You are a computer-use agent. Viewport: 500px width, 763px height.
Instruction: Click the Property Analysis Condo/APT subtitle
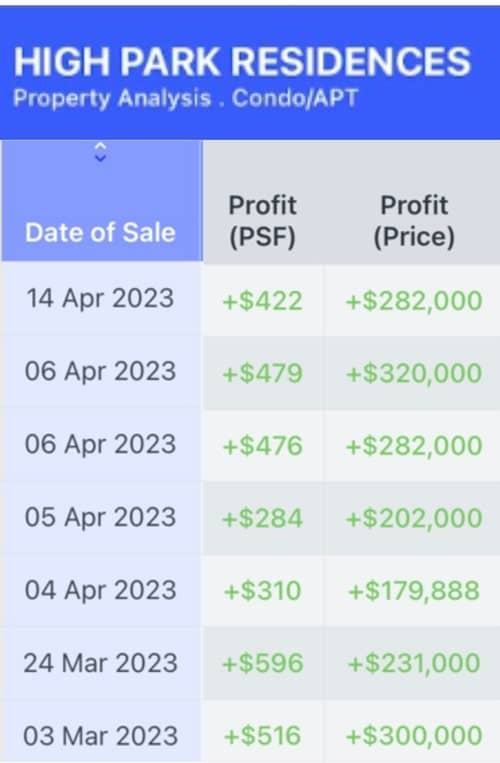pos(186,98)
